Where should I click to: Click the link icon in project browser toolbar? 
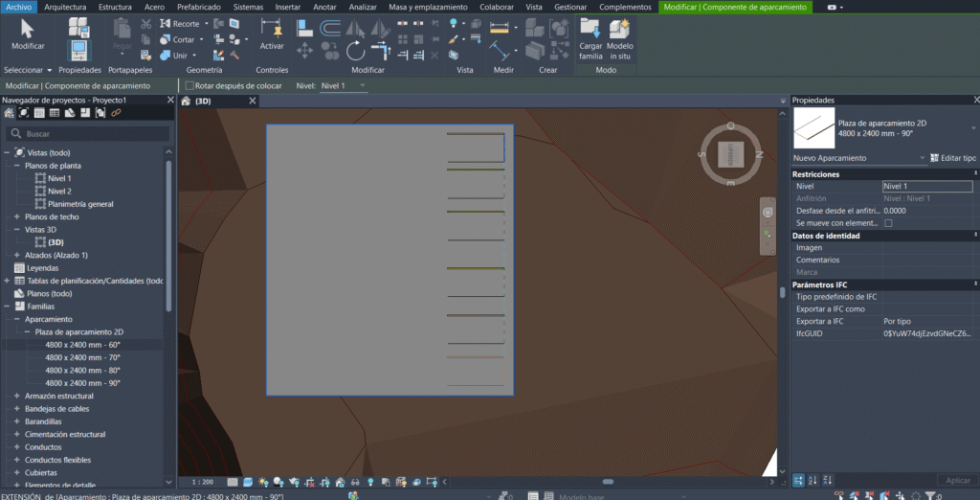point(116,113)
